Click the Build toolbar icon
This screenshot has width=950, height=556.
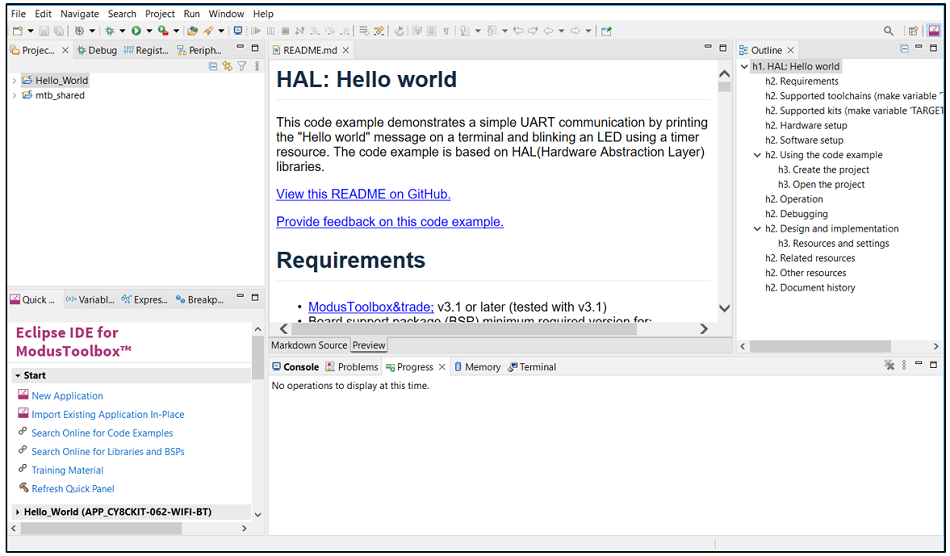[x=79, y=31]
